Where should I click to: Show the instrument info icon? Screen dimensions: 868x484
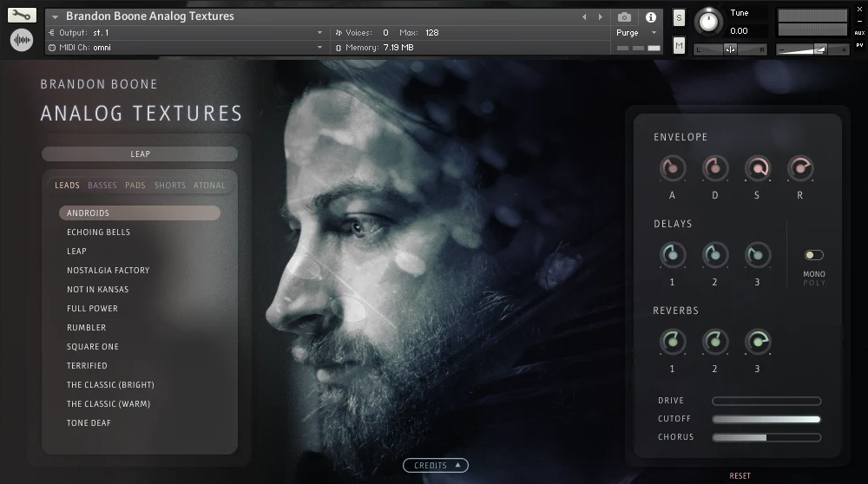(650, 17)
